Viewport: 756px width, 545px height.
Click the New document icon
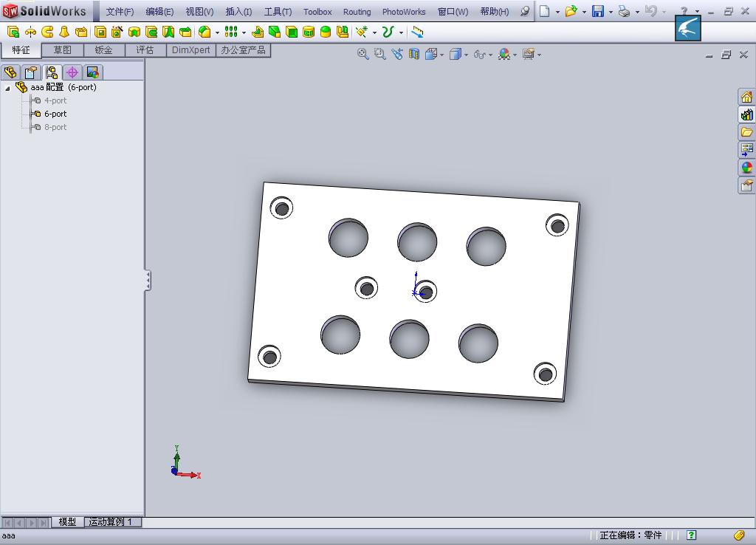(x=544, y=11)
